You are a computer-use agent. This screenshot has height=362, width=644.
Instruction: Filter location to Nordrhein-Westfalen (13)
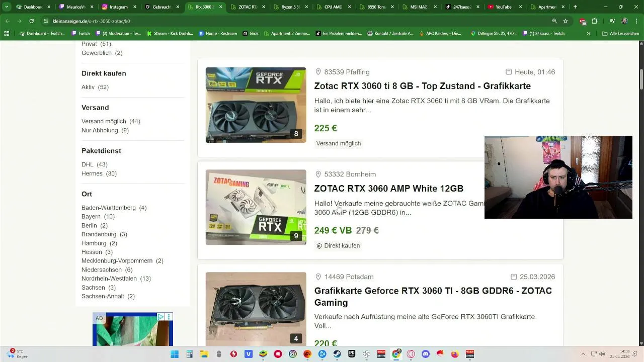(x=116, y=279)
